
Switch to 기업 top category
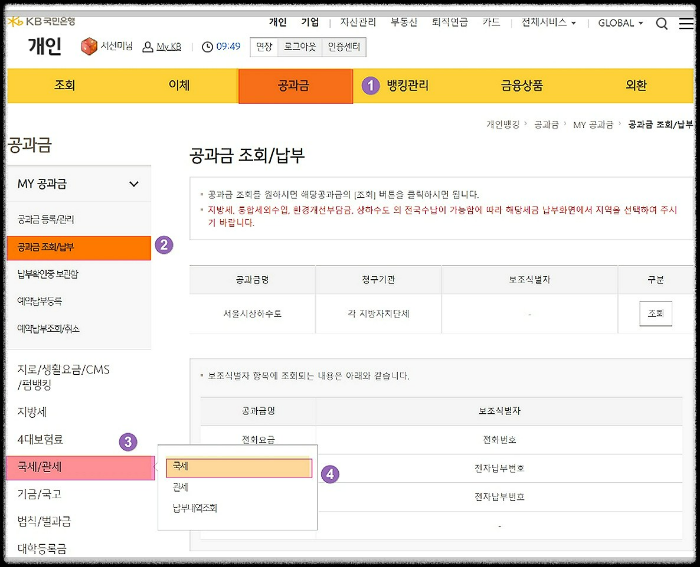pos(310,22)
